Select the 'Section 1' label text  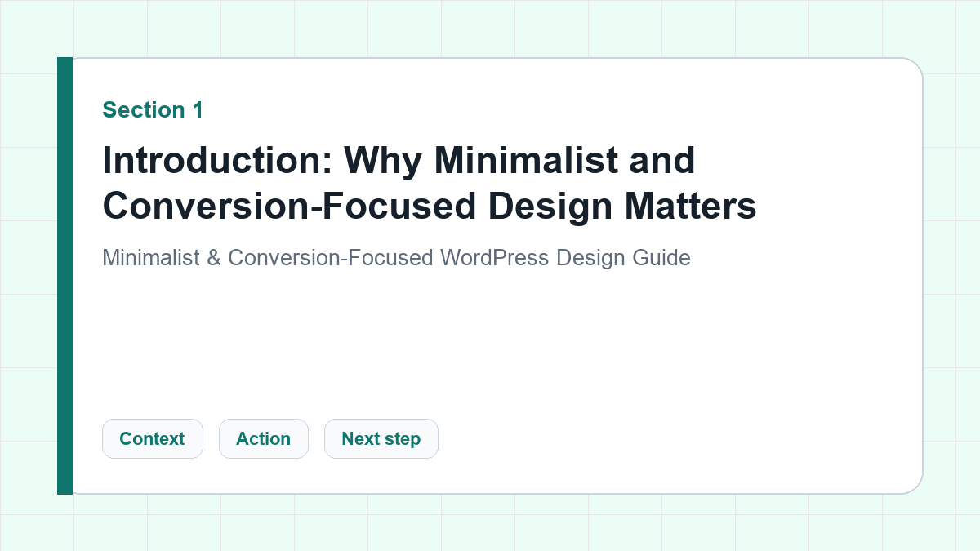click(x=153, y=110)
